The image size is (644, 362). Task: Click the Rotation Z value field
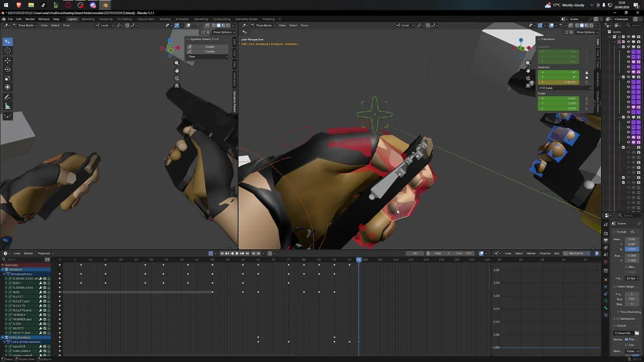coord(558,82)
